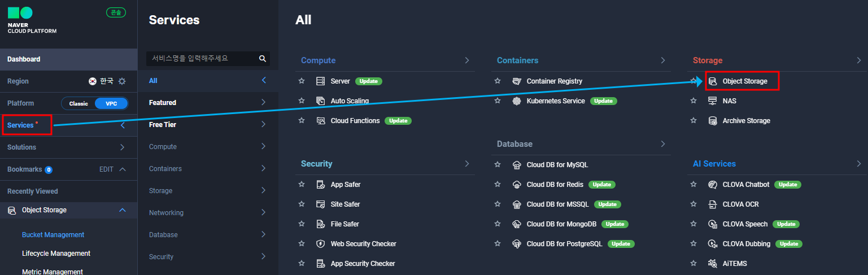
Task: Bookmark Server with its star
Action: click(x=302, y=81)
